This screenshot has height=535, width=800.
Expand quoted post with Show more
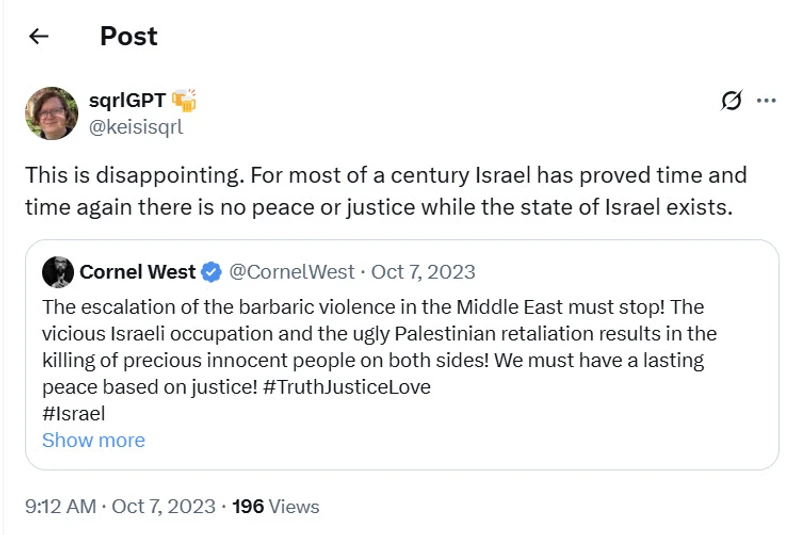click(x=93, y=440)
